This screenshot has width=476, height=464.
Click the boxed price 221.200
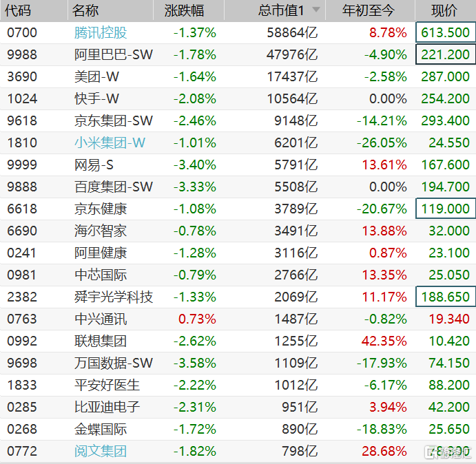445,54
